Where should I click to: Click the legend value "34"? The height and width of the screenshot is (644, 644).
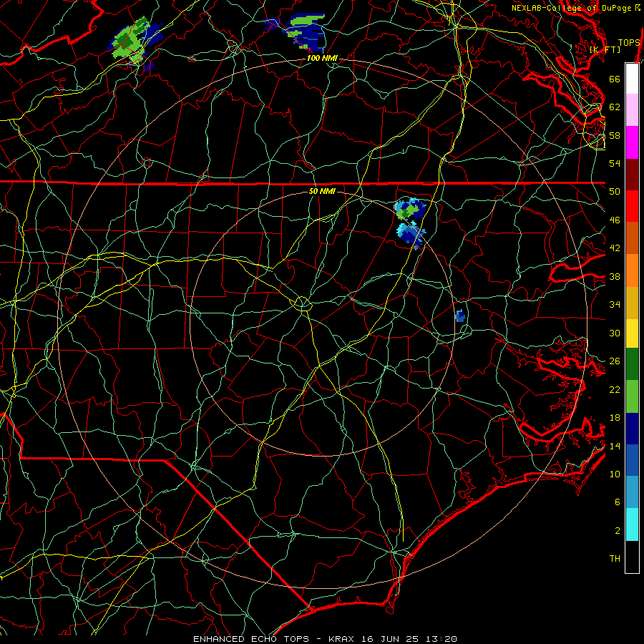coord(615,305)
